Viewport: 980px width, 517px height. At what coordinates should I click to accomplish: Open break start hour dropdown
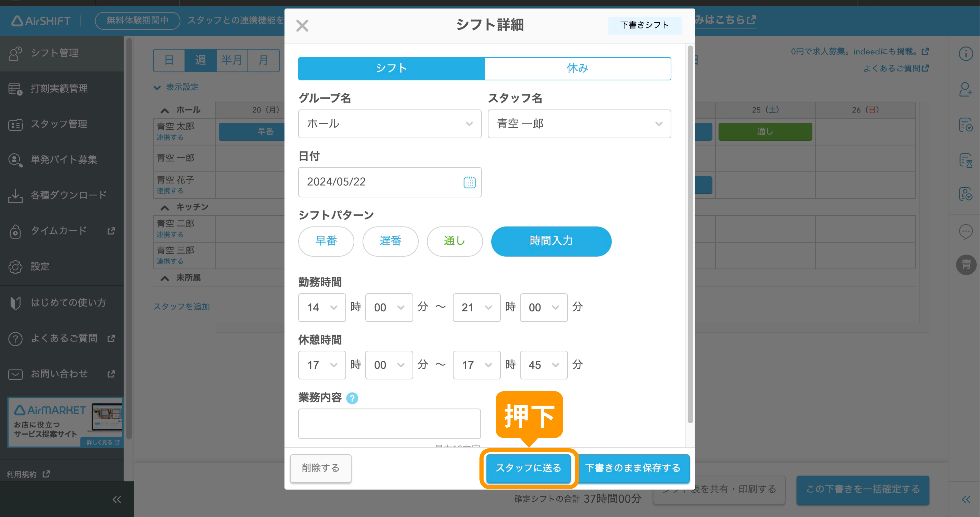click(322, 365)
